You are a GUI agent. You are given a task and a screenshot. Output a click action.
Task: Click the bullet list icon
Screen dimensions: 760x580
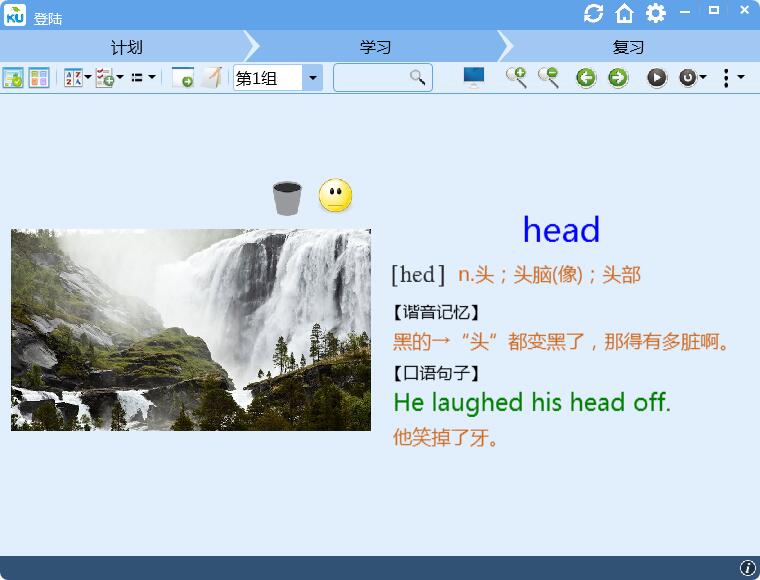coord(137,77)
